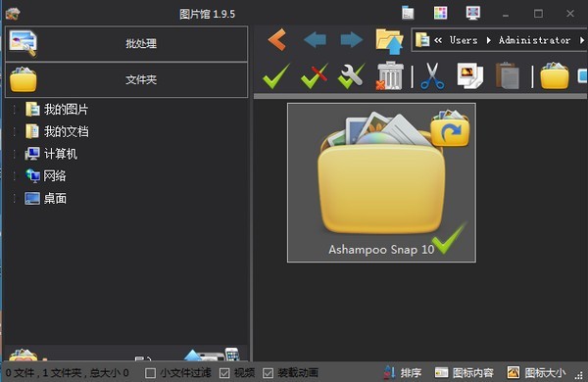Screen dimensions: 588x382
Task: Open the arrow after Users breadcrumb
Action: (488, 40)
